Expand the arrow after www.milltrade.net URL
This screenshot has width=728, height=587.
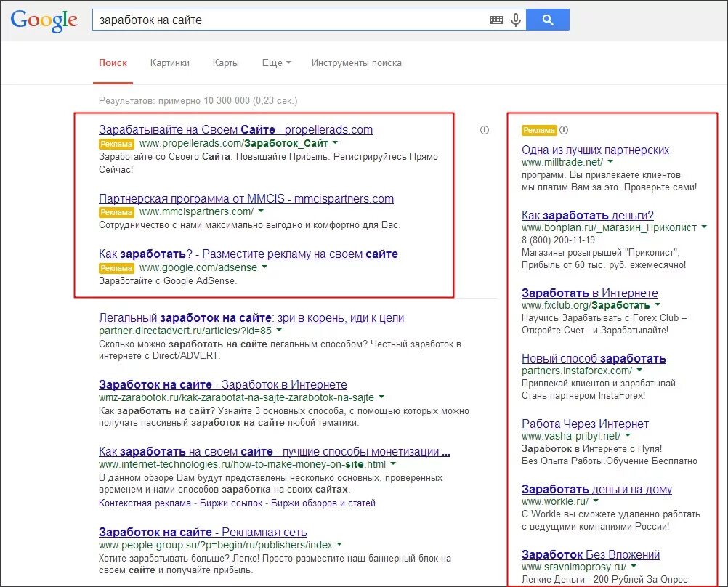(610, 161)
